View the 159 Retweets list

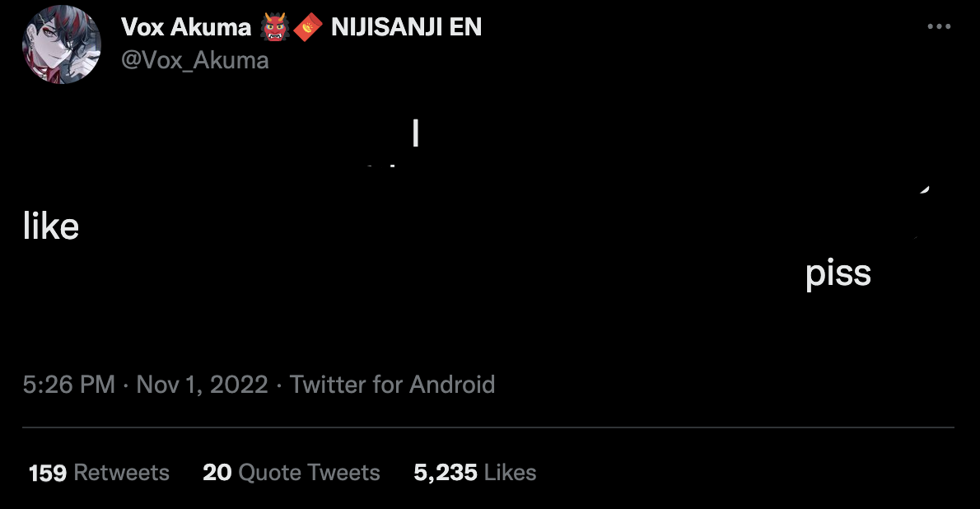coord(99,473)
